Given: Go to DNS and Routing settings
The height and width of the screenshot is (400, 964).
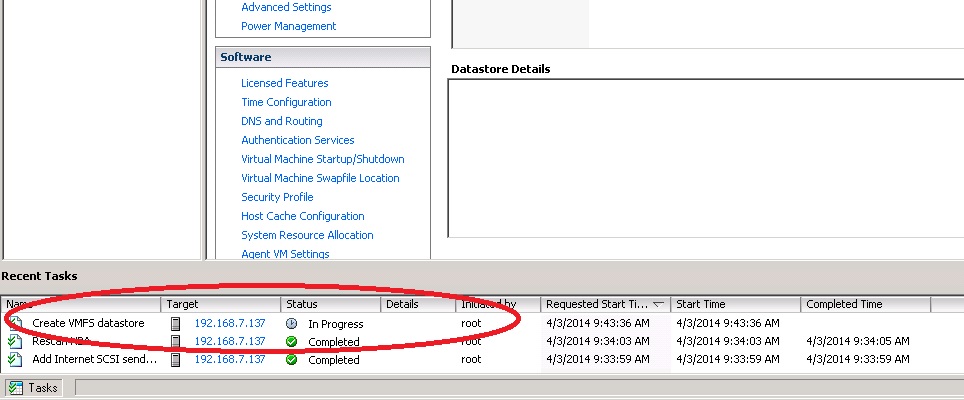Looking at the screenshot, I should coord(282,121).
